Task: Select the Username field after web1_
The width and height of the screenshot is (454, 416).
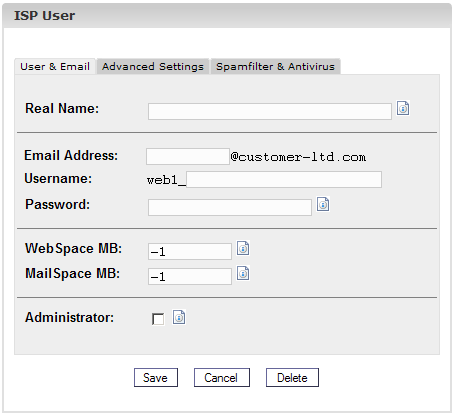Action: point(284,179)
